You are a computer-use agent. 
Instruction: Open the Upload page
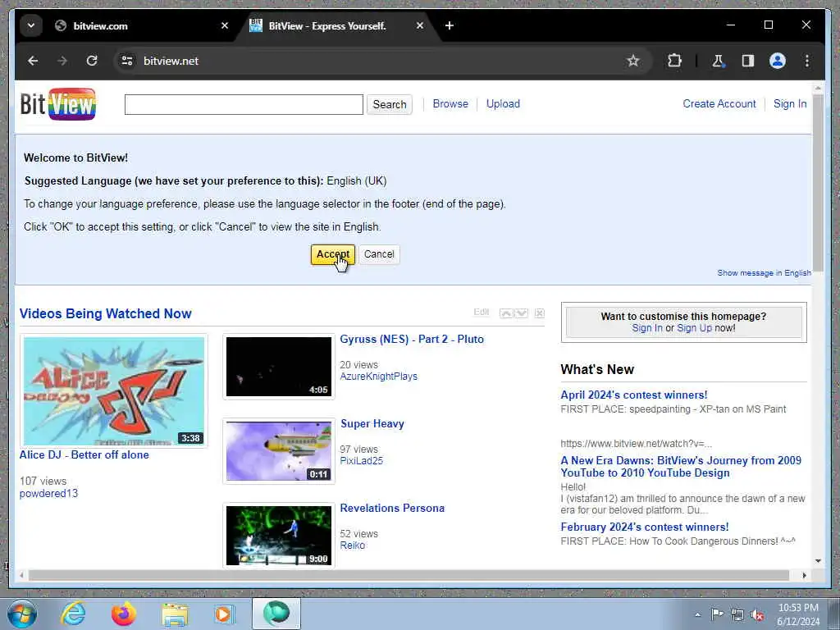point(503,104)
